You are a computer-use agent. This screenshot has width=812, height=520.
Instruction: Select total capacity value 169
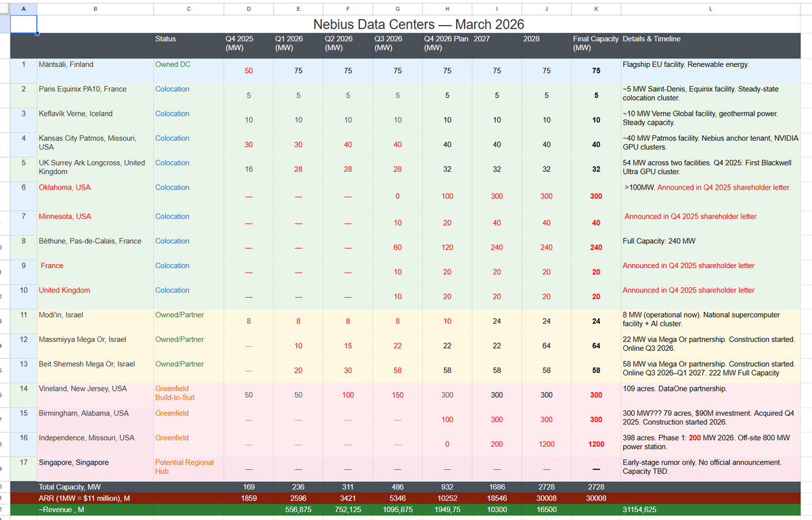click(248, 487)
